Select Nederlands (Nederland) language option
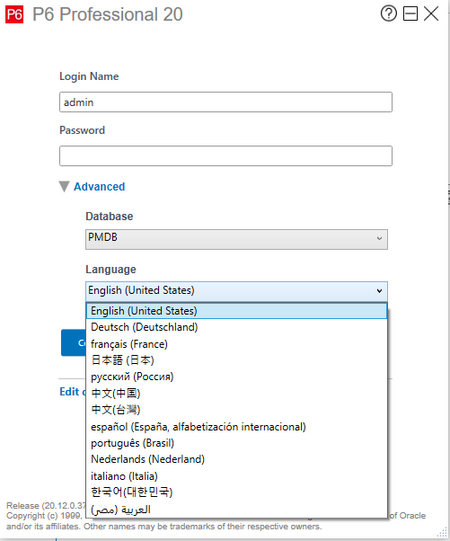 (x=237, y=460)
